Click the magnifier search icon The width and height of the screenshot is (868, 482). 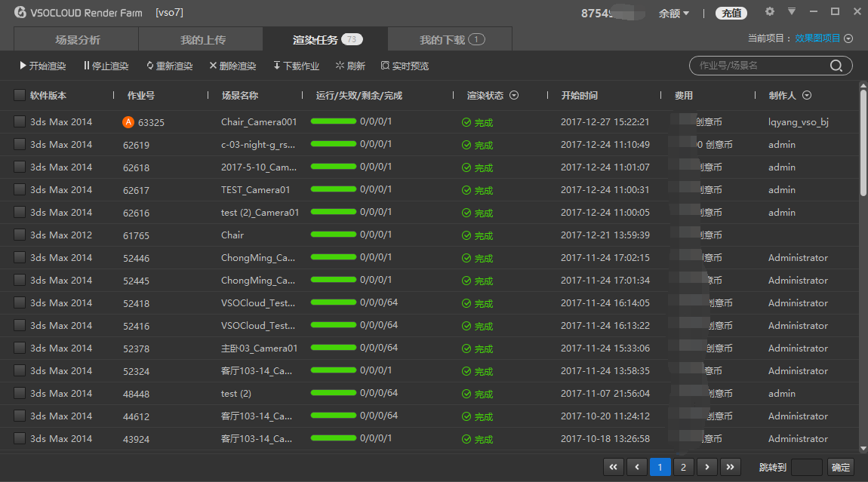coord(836,66)
